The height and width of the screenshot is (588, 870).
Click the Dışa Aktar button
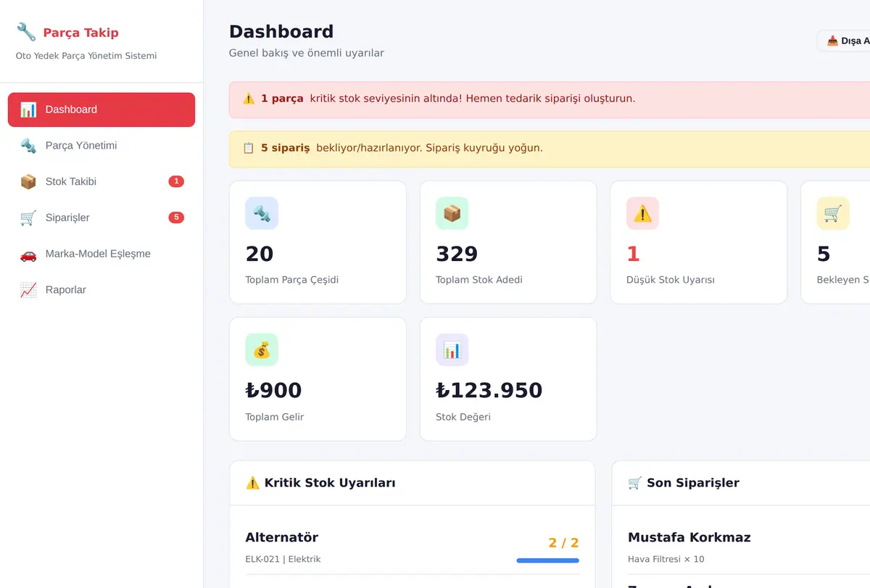click(x=845, y=41)
